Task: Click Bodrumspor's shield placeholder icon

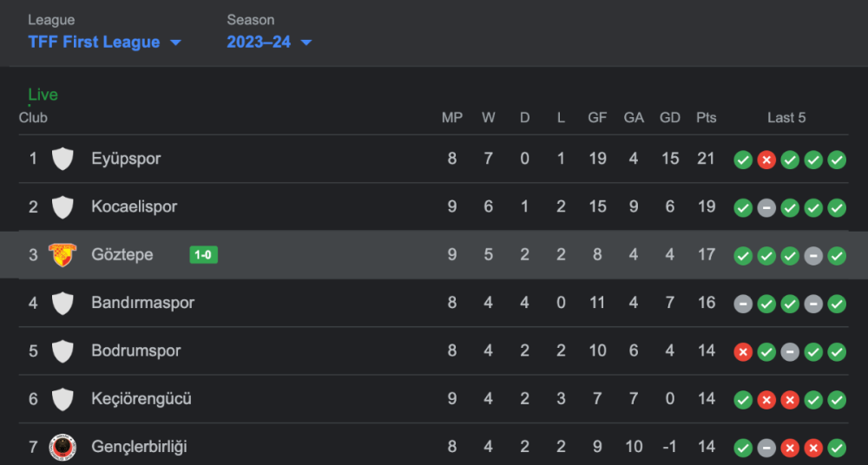Action: point(62,351)
